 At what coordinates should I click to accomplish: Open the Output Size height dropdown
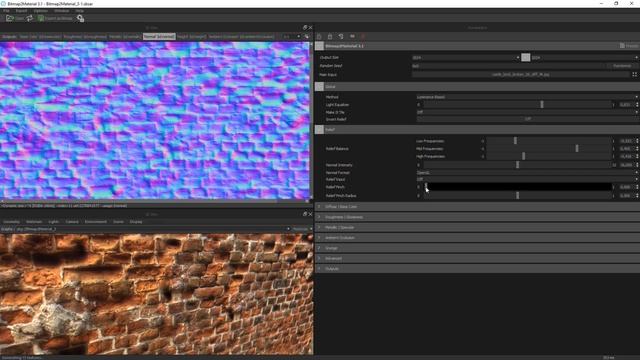pyautogui.click(x=584, y=58)
